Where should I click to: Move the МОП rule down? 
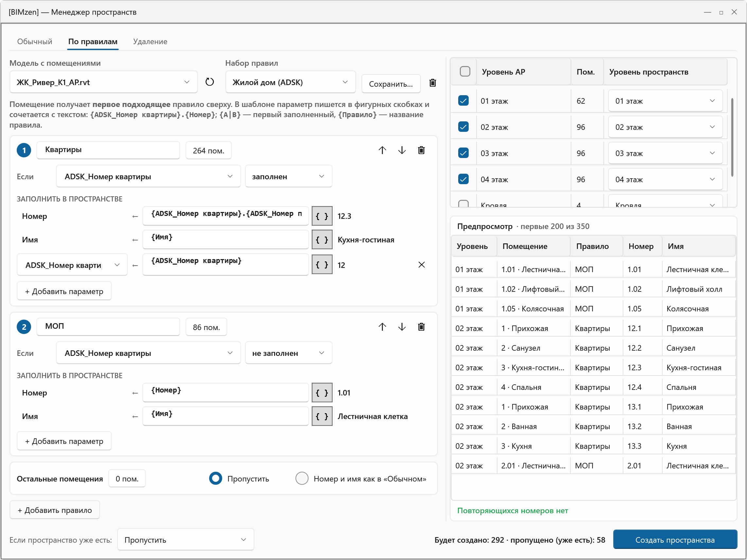[x=402, y=327]
